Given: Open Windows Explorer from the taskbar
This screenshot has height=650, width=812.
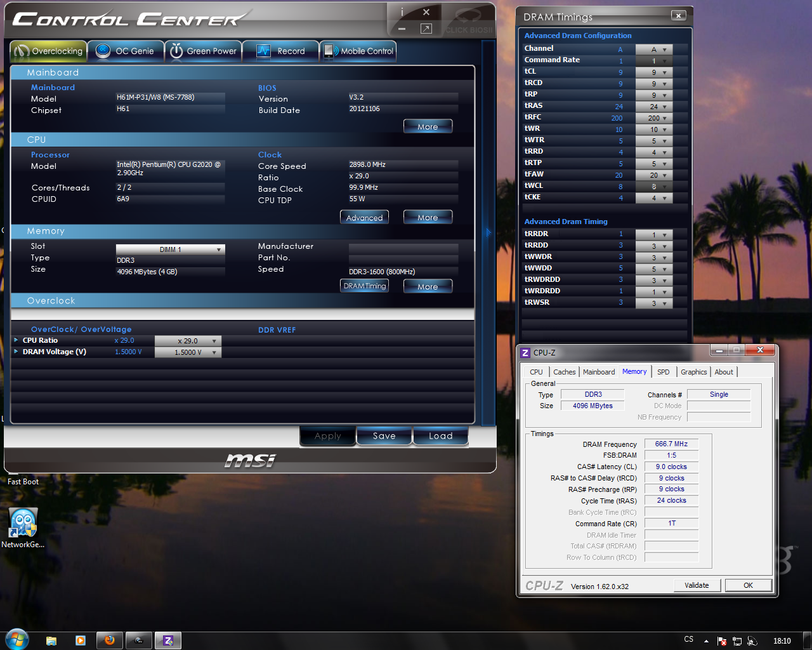Looking at the screenshot, I should point(51,640).
